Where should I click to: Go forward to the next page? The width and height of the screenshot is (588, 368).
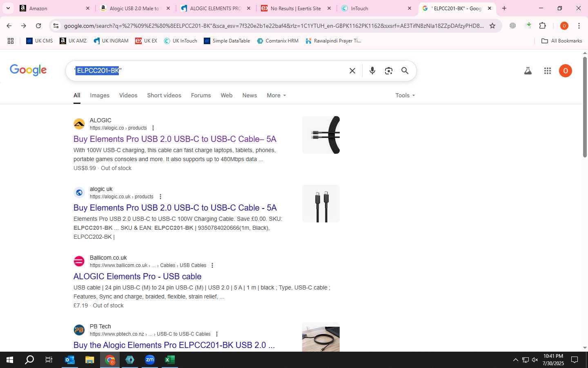(x=24, y=26)
